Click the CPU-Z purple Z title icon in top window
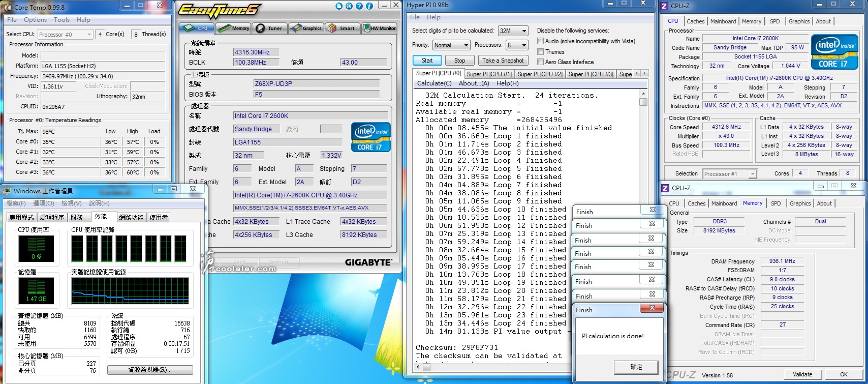The height and width of the screenshot is (384, 868). [664, 6]
